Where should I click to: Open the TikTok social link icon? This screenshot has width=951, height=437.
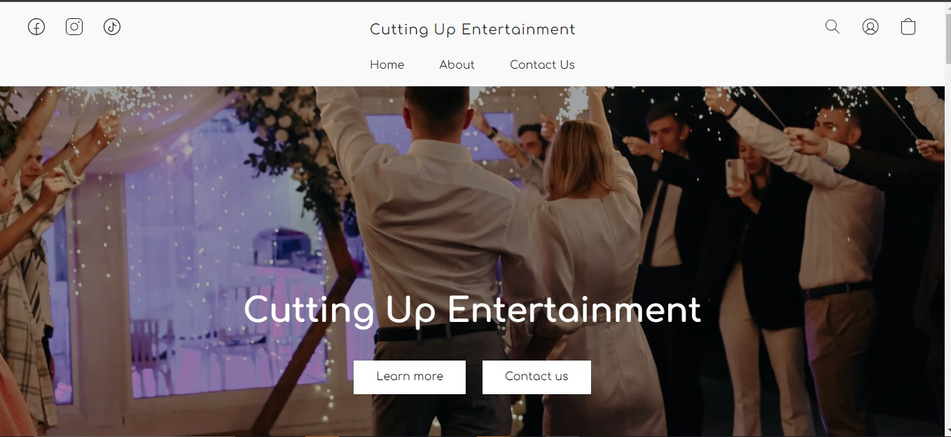coord(112,27)
